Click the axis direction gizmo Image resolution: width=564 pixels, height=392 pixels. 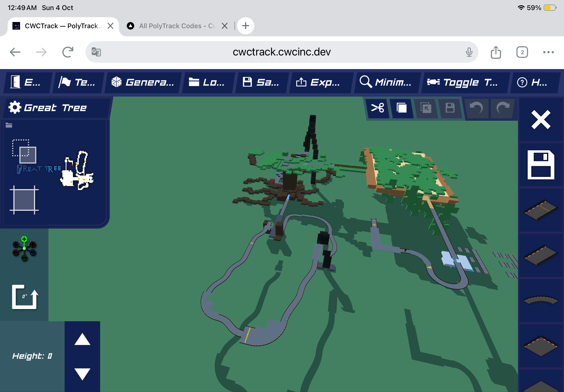point(24,249)
